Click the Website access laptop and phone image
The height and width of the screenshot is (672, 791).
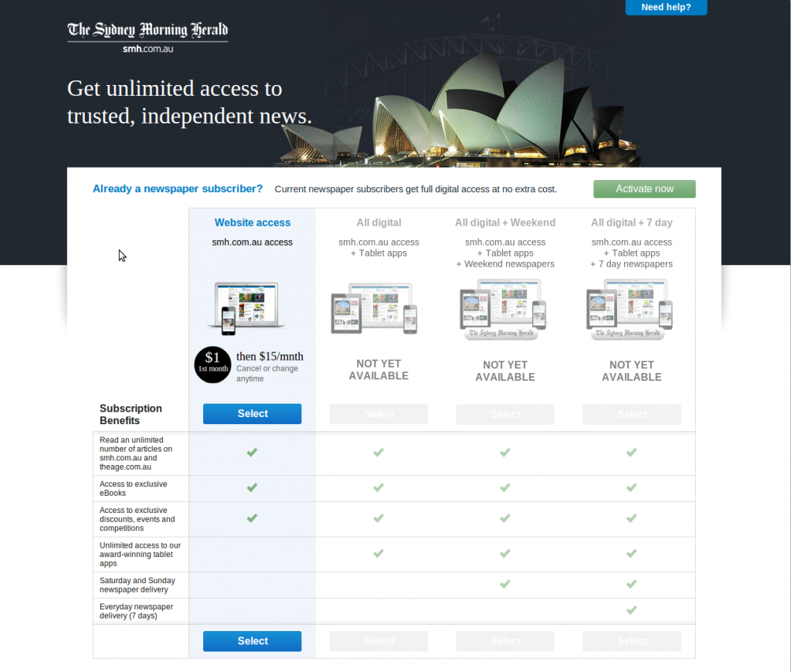246,308
